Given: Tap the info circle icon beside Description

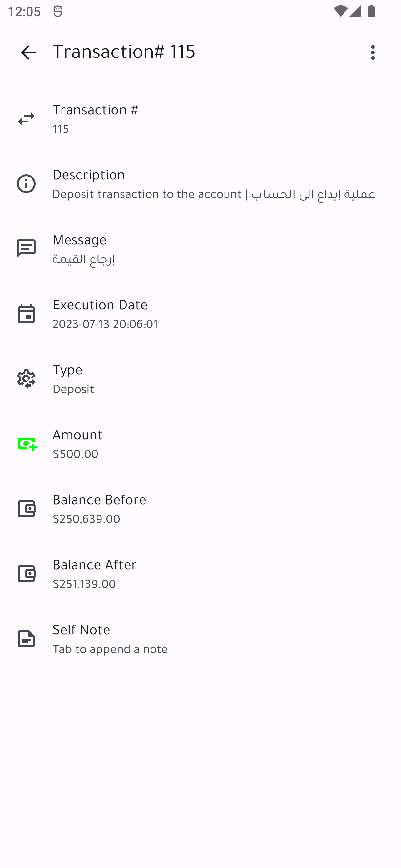Looking at the screenshot, I should pyautogui.click(x=26, y=184).
